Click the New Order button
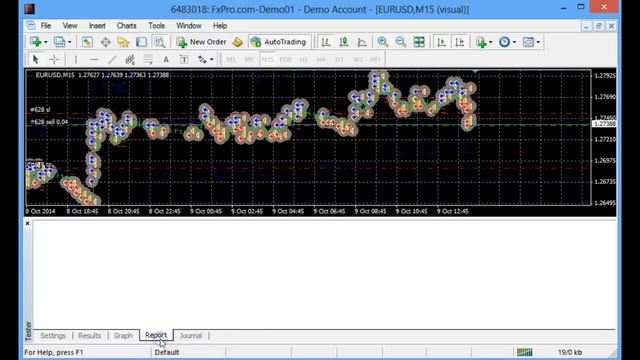 point(202,42)
